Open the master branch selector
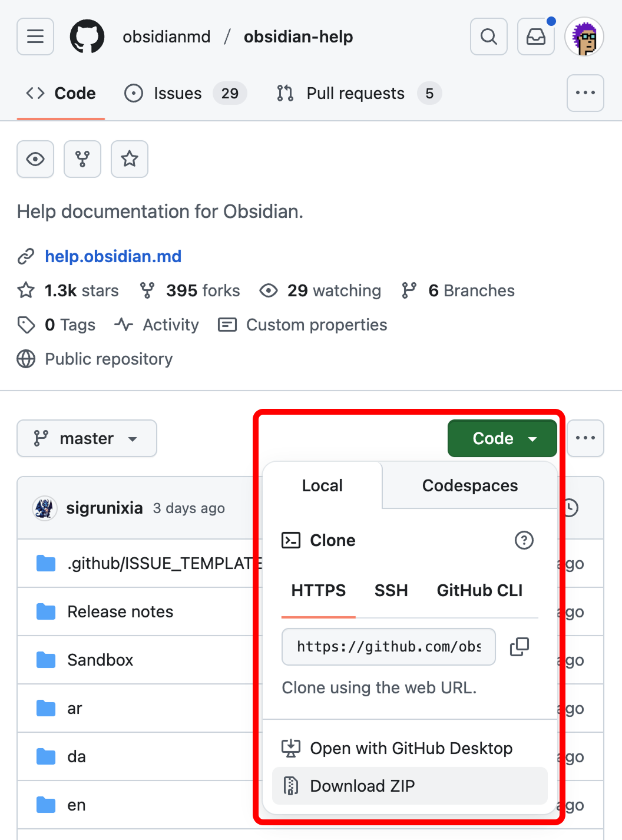 (x=87, y=438)
